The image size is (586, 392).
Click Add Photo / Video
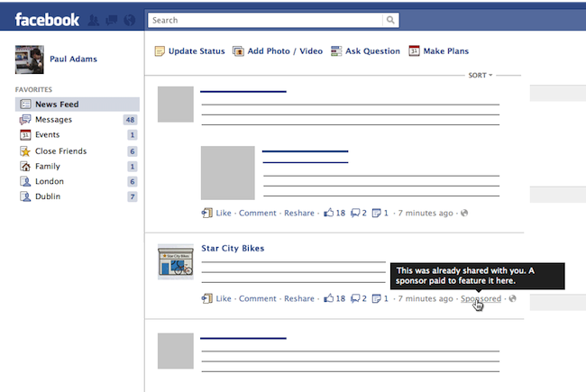tap(285, 51)
